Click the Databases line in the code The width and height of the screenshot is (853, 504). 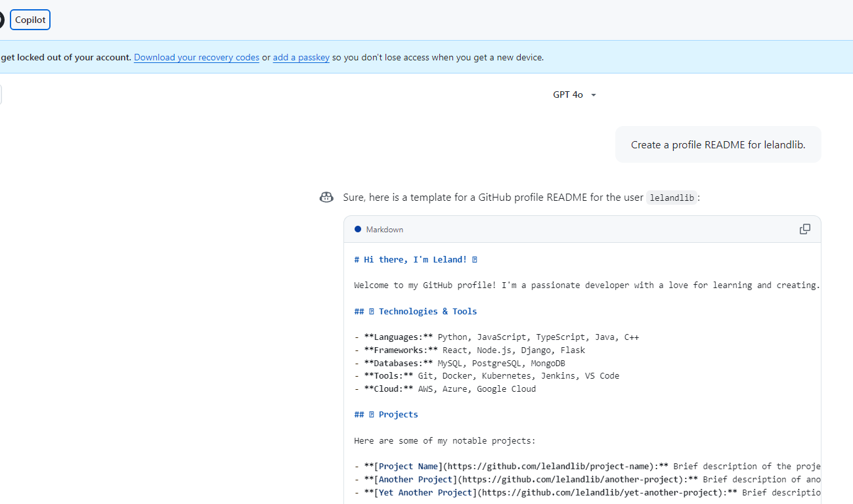(460, 363)
